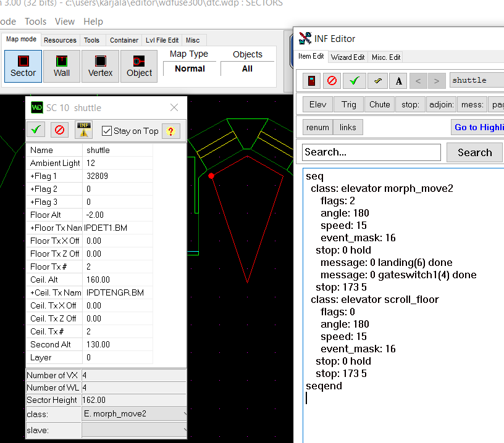The height and width of the screenshot is (443, 504).
Task: Focus the Search... input field
Action: (x=371, y=152)
